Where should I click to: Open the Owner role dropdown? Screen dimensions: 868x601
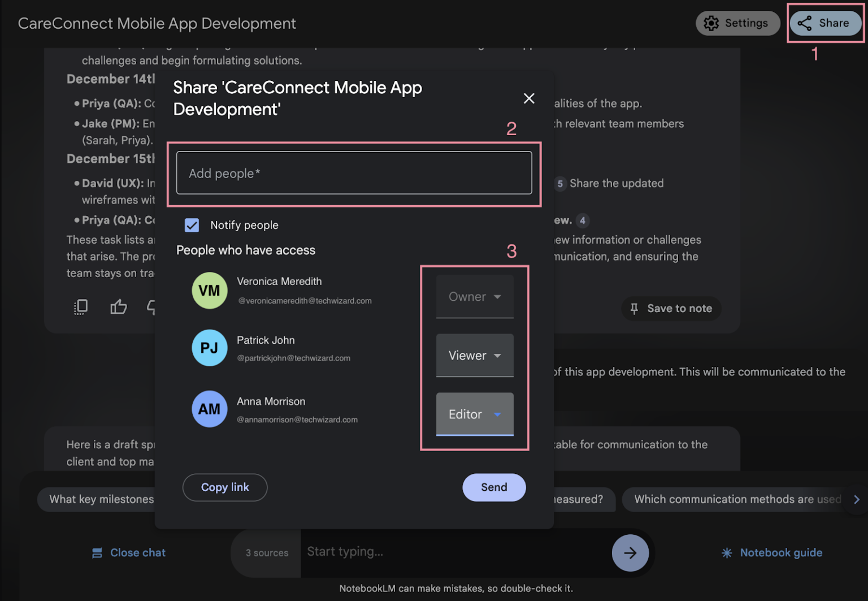475,296
